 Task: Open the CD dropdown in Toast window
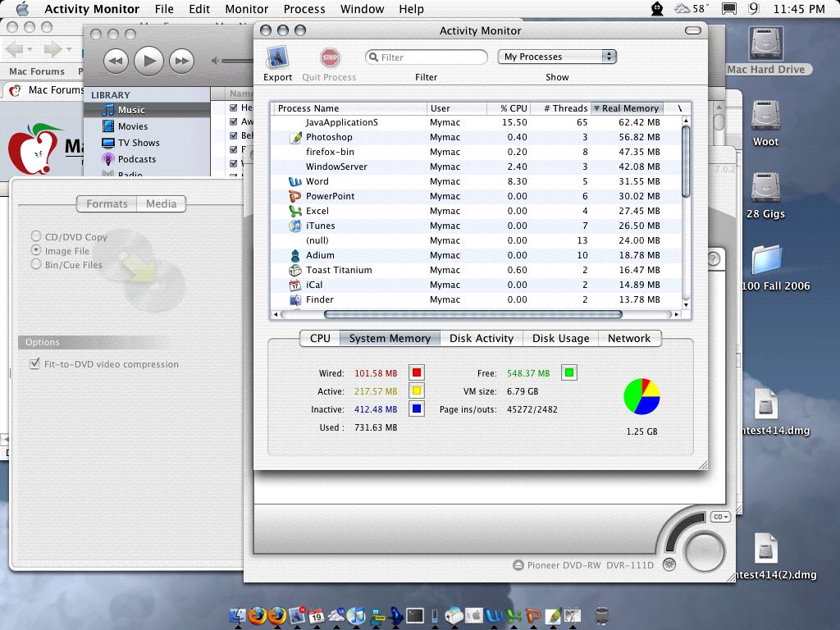(720, 517)
